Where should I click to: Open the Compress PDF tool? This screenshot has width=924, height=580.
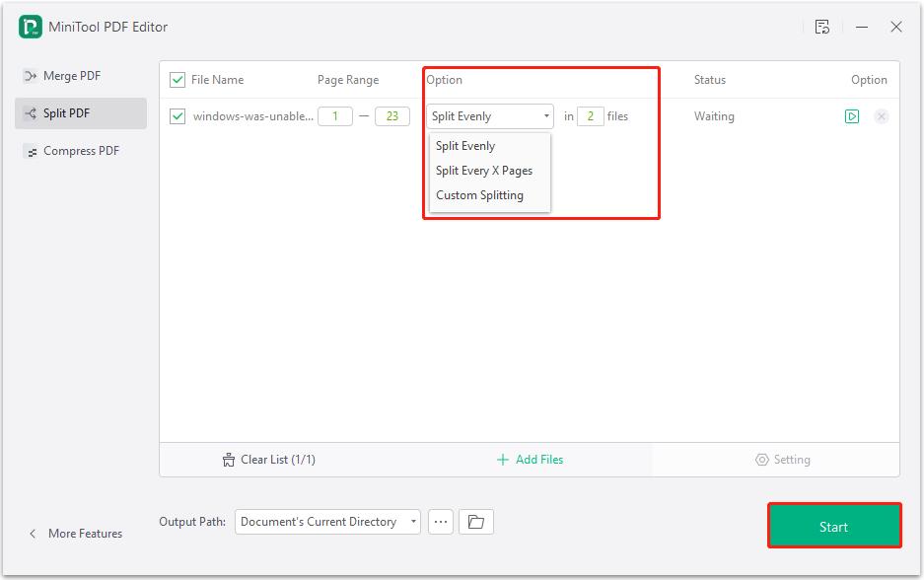click(33, 150)
